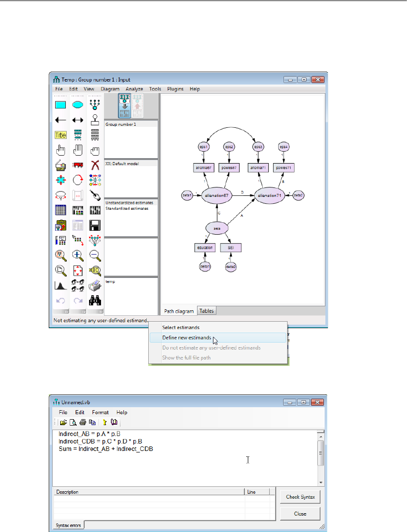Switch to the Path diagram tab
407x532 pixels.
[x=179, y=311]
